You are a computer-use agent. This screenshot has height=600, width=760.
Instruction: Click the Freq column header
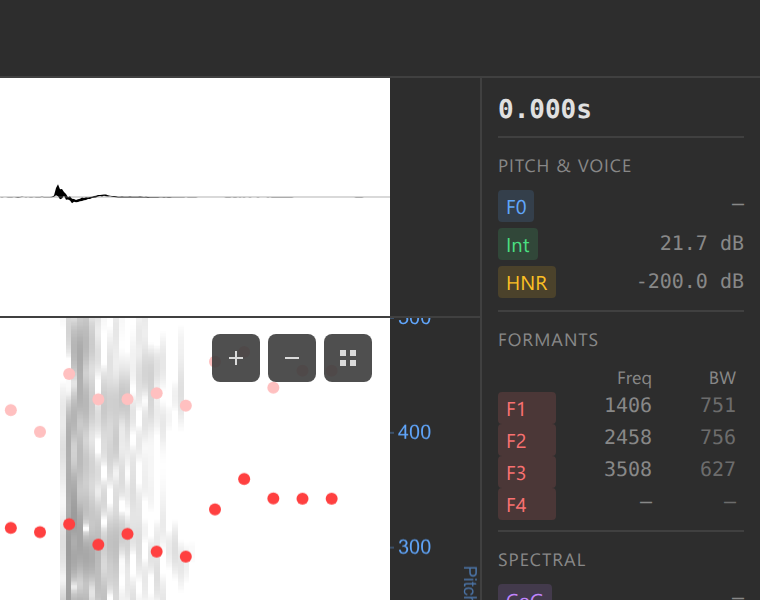click(634, 378)
